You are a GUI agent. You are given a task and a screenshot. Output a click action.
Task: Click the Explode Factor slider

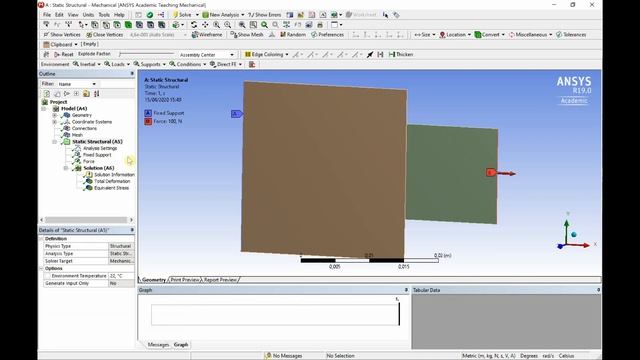147,54
